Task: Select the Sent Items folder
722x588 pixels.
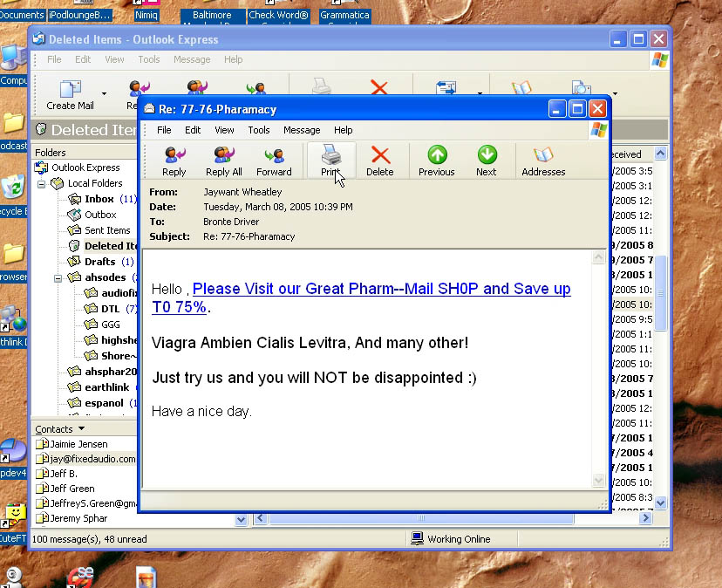Action: (x=99, y=230)
